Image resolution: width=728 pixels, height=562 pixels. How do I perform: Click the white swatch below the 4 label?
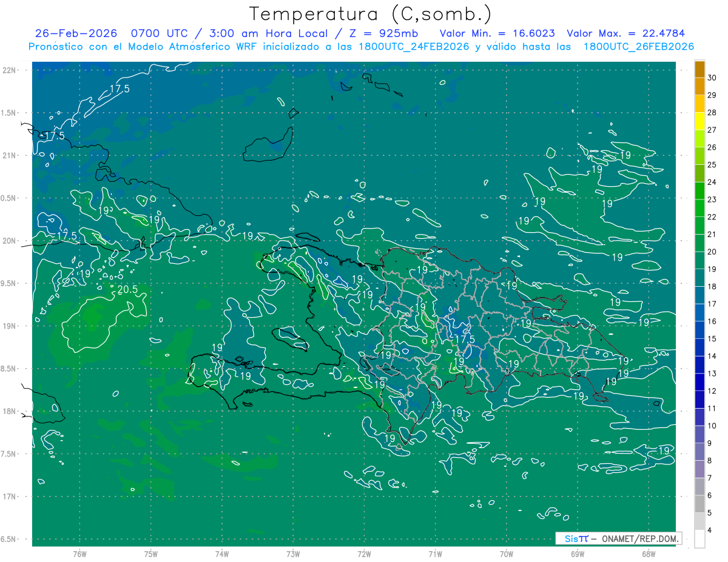[699, 539]
